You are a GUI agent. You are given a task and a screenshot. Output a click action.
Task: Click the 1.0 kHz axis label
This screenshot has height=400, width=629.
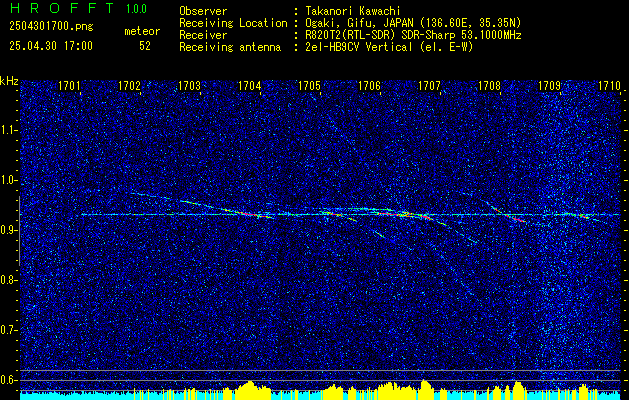click(x=8, y=180)
